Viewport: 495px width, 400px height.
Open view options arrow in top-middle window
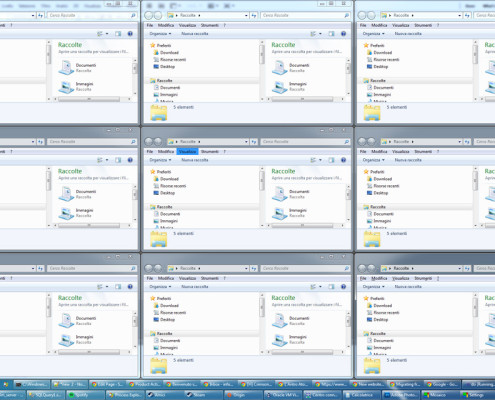click(x=320, y=34)
